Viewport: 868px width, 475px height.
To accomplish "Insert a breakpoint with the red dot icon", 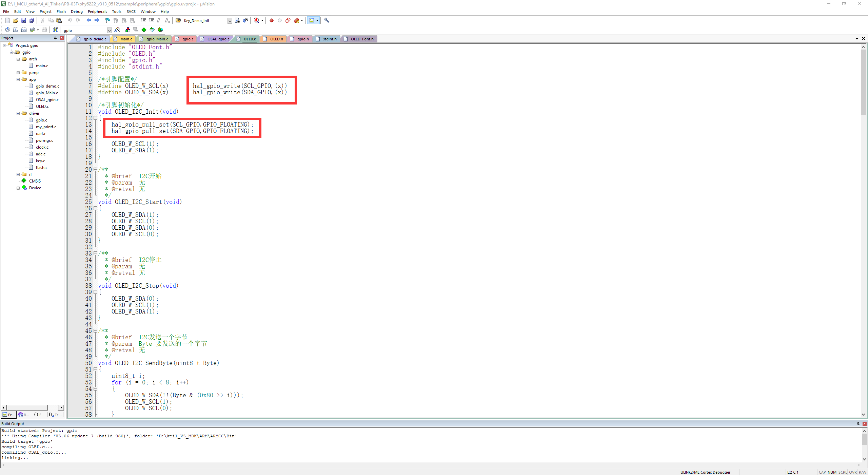I will (272, 20).
